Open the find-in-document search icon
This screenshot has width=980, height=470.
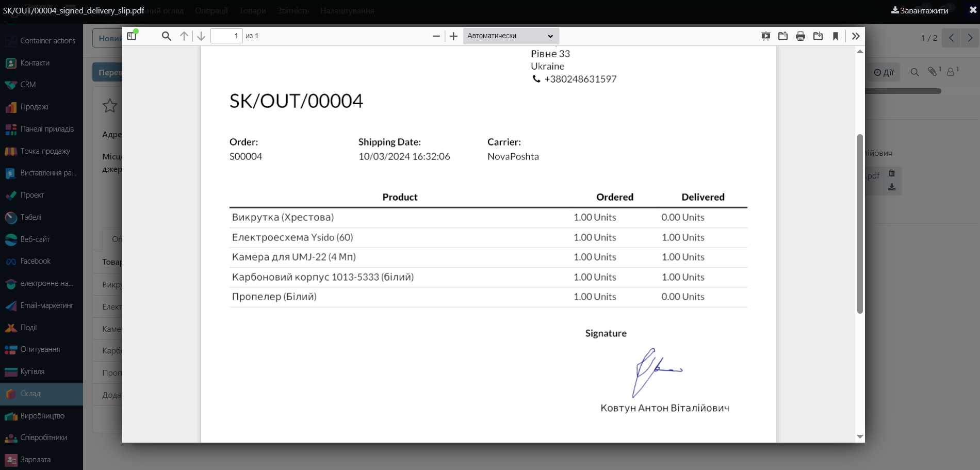point(166,36)
